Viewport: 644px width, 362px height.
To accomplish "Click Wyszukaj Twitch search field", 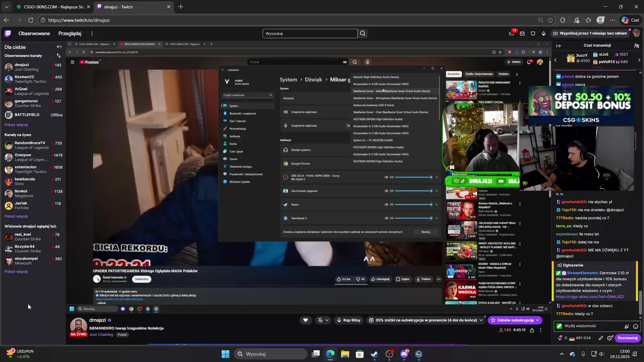I will pos(310,34).
